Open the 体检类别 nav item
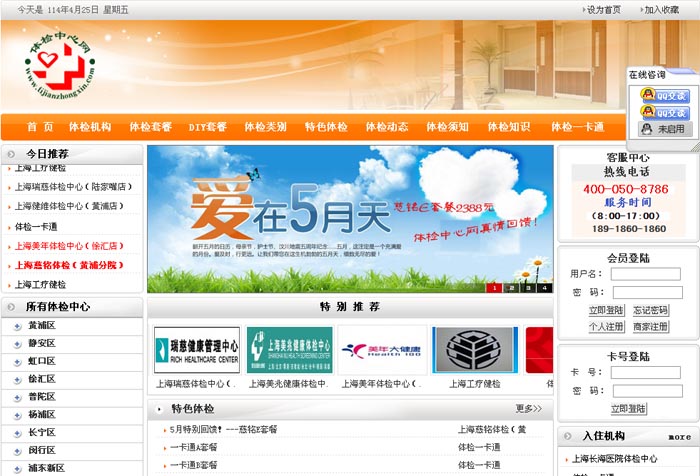700x476 pixels. (265, 127)
